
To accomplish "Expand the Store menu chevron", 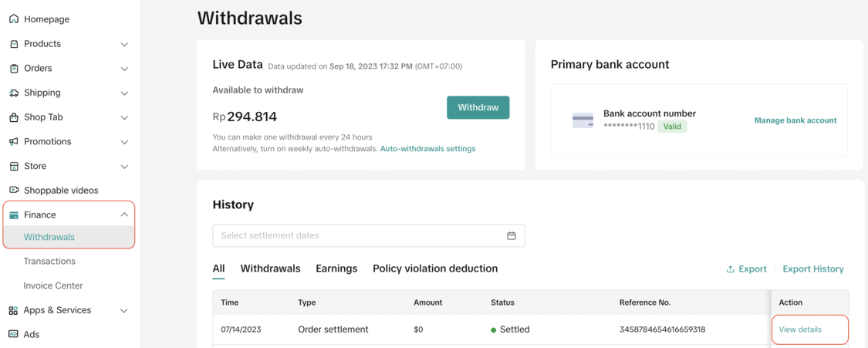I will pyautogui.click(x=124, y=167).
